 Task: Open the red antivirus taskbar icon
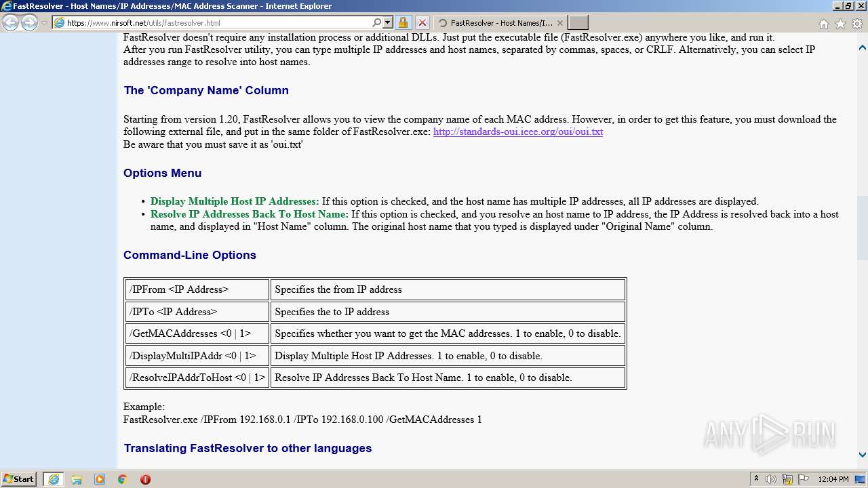[145, 479]
